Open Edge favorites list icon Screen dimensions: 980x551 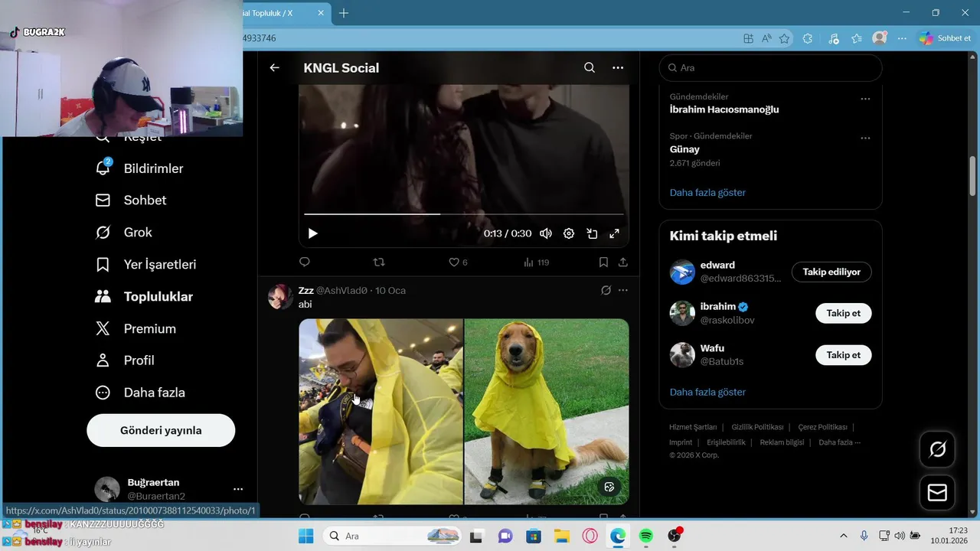(857, 38)
